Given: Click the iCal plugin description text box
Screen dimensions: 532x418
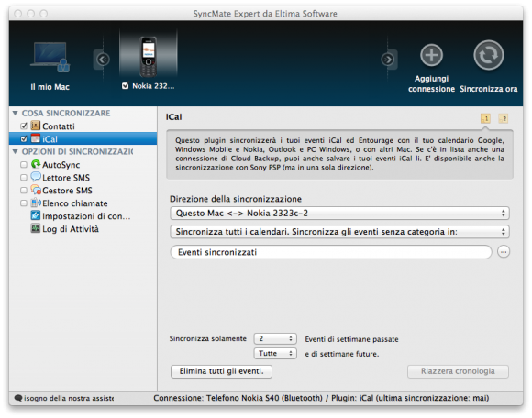Looking at the screenshot, I should click(339, 154).
